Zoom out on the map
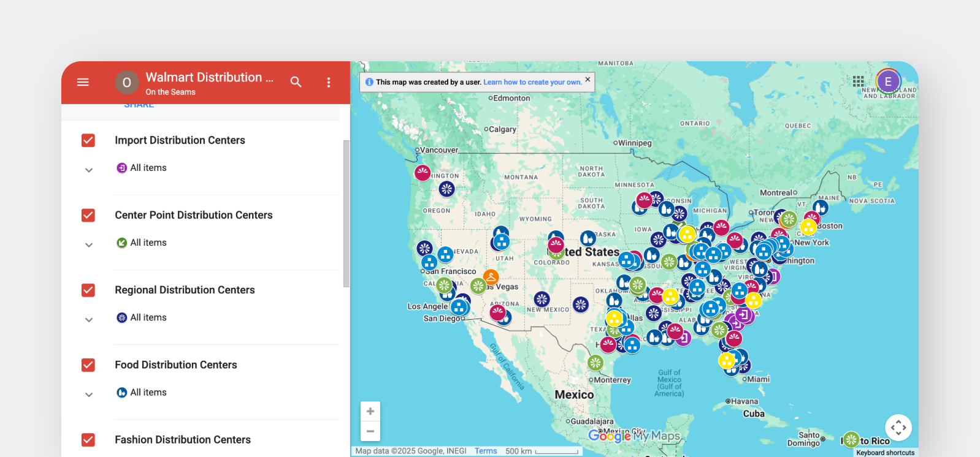Viewport: 980px width, 457px height. 370,431
